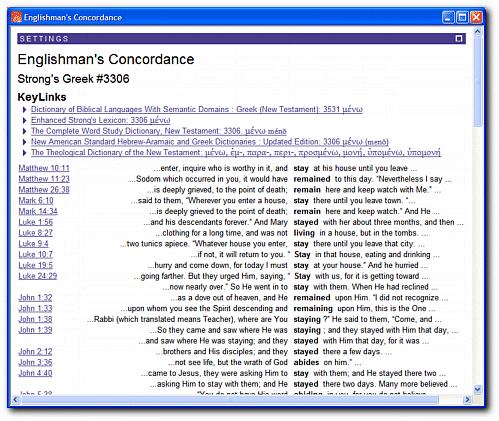Click the horizontal scrollbar thumb

coord(230,399)
